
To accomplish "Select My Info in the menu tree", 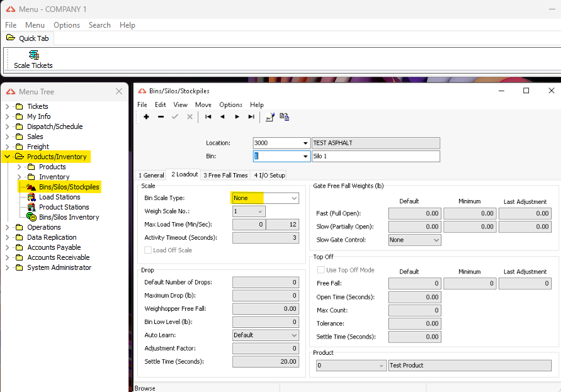I will tap(39, 116).
